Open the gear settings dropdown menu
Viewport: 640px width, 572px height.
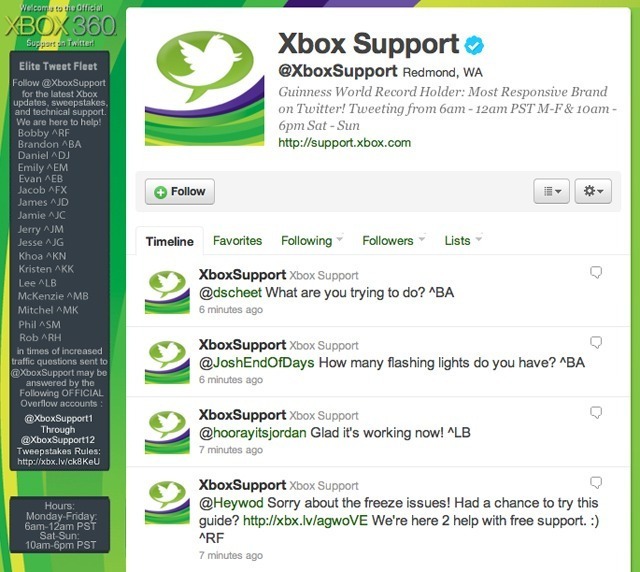(x=593, y=191)
